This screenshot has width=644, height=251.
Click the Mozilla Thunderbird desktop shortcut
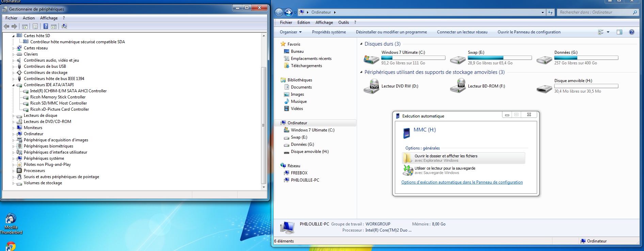pyautogui.click(x=11, y=223)
